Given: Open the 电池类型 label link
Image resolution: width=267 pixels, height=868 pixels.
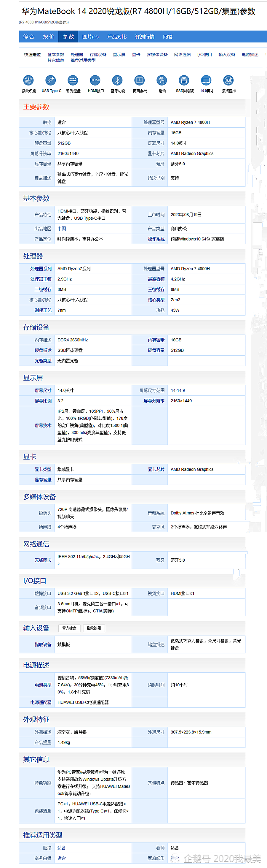Looking at the screenshot, I should point(43,685).
